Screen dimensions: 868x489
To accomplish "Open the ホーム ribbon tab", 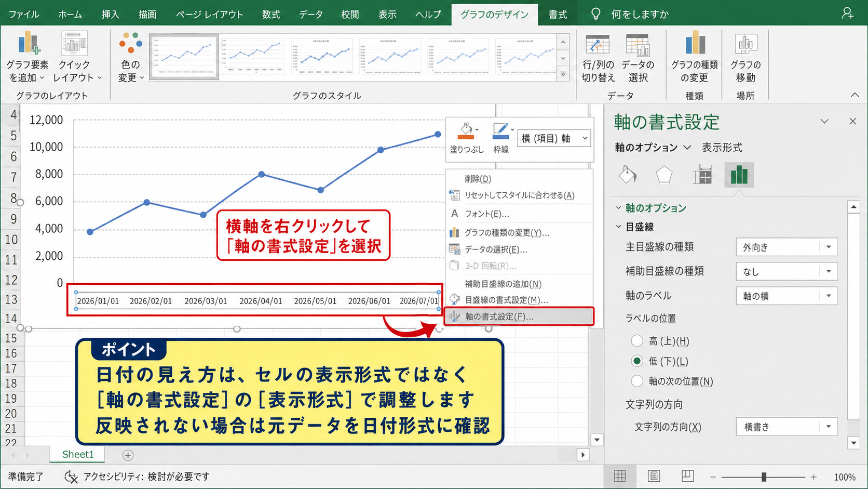I will click(70, 14).
